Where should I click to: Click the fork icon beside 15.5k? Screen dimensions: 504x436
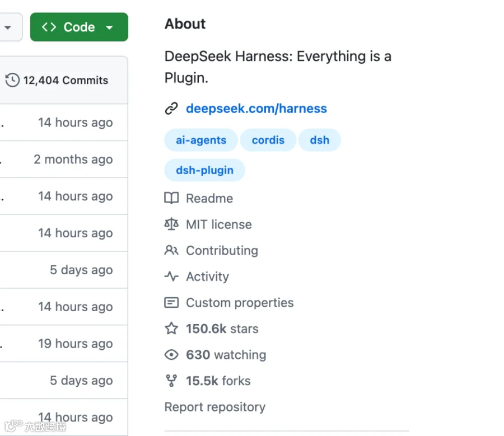coord(171,381)
